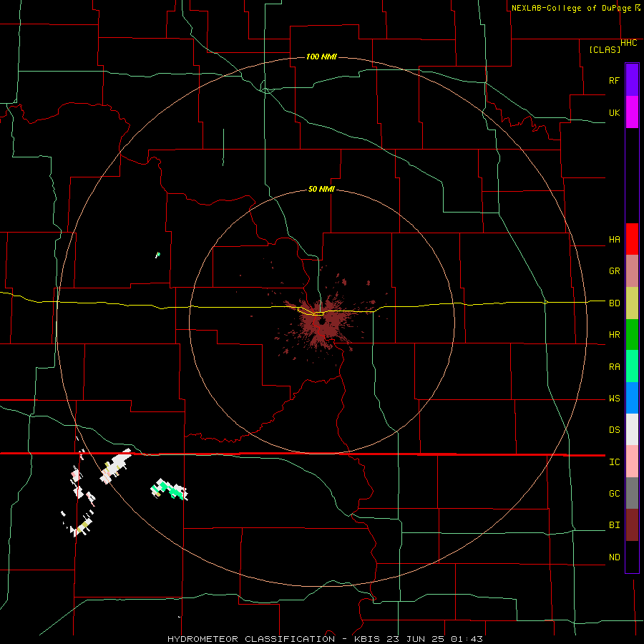Click the green rain echo in the southwest
This screenshot has width=644, height=644.
point(170,489)
